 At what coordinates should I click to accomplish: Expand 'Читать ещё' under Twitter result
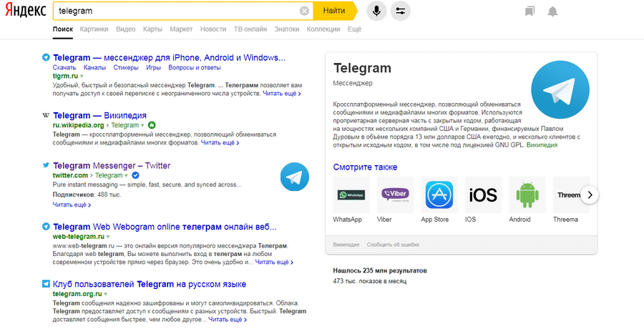(x=72, y=205)
